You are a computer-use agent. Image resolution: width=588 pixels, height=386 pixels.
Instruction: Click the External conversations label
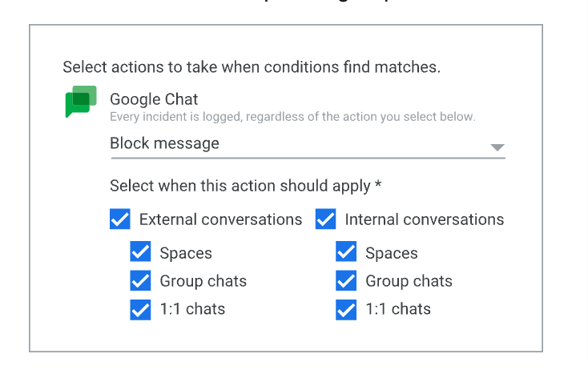[220, 219]
